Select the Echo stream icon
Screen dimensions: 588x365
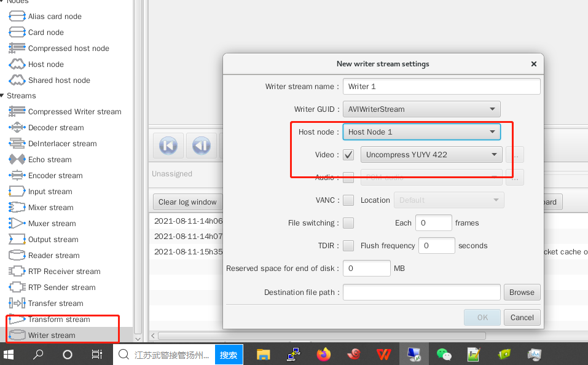click(17, 159)
